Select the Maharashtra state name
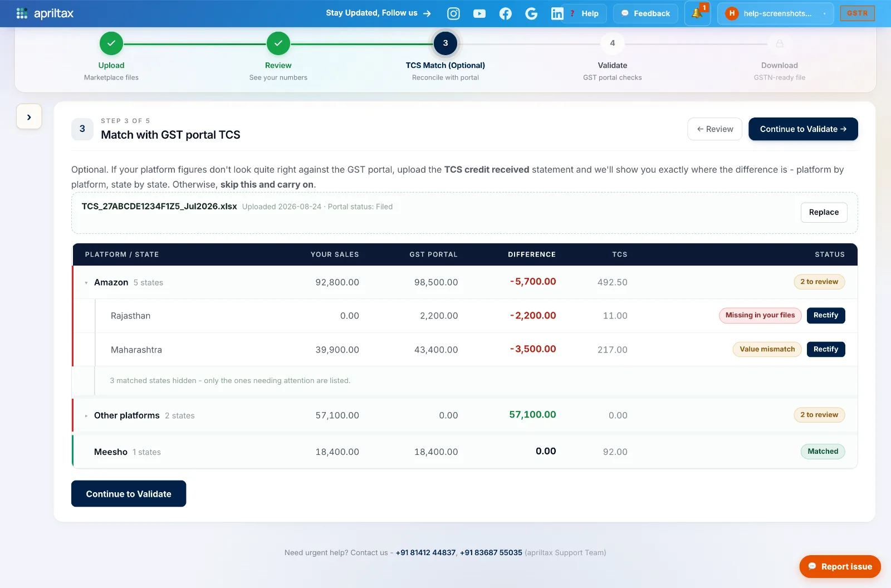 [x=136, y=350]
